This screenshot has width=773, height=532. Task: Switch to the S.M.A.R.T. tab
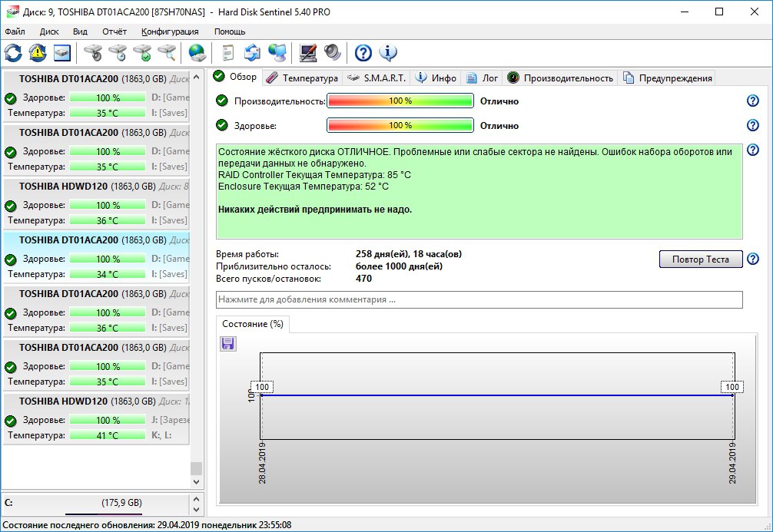click(377, 78)
